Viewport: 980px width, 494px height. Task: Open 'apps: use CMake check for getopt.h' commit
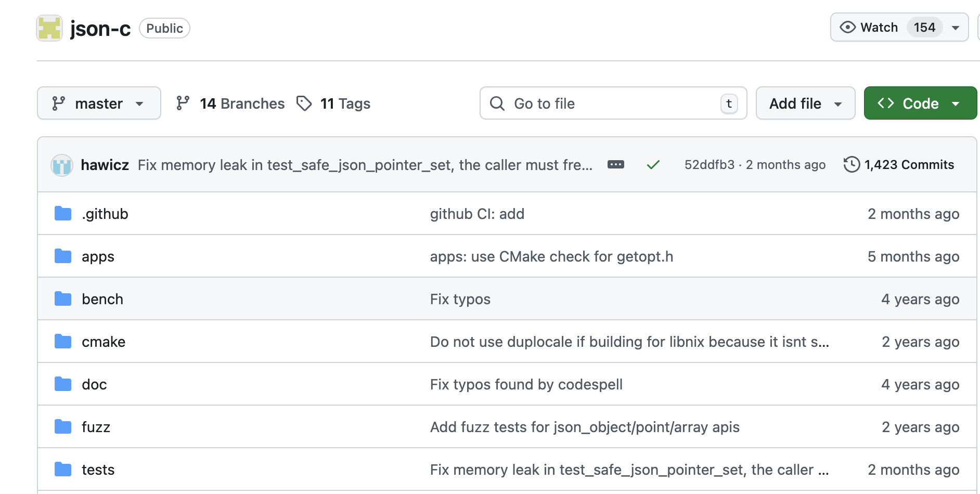551,256
